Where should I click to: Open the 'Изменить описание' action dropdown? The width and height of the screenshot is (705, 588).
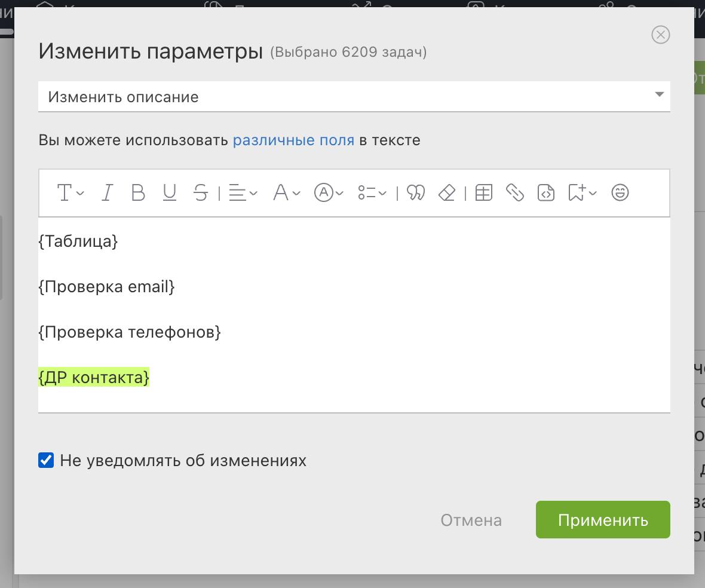click(354, 97)
